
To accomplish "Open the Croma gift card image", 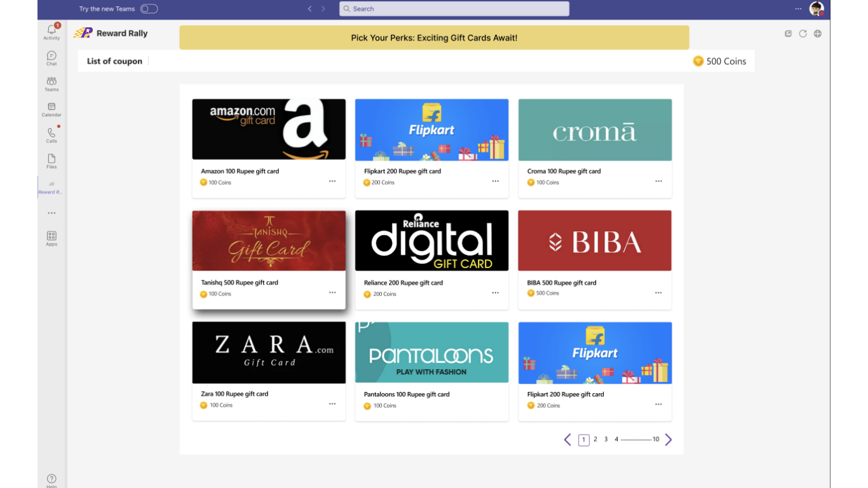I will (595, 130).
